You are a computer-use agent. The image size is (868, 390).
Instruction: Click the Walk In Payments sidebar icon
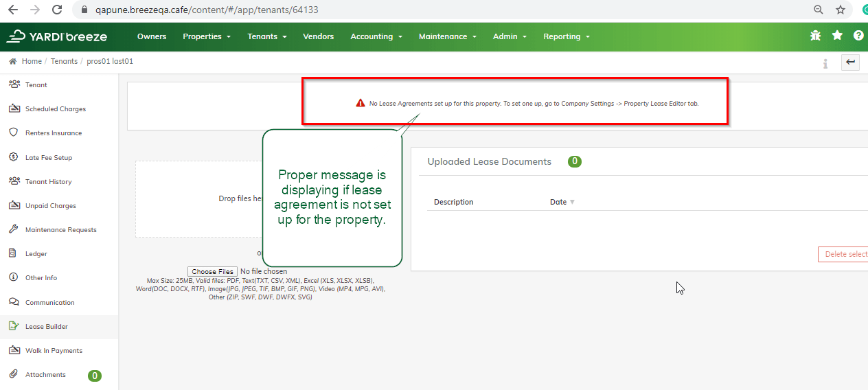coord(13,350)
